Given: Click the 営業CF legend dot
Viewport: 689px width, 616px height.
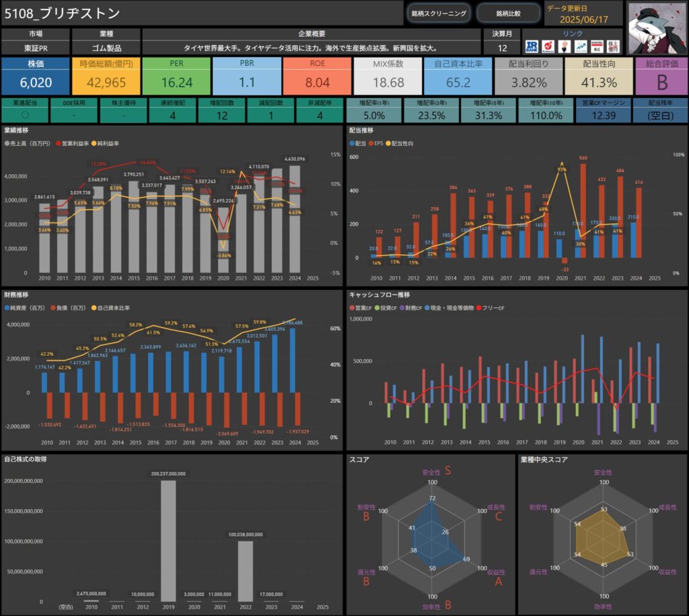Looking at the screenshot, I should tap(352, 308).
